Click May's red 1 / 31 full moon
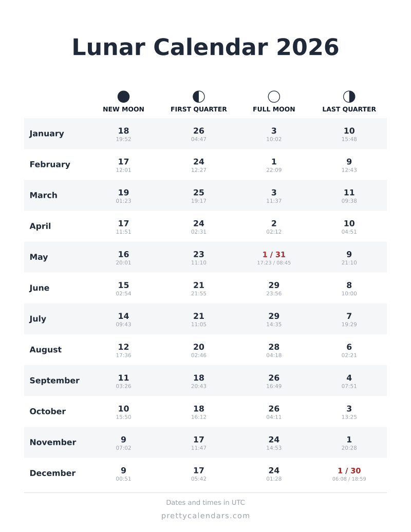The image size is (411, 532). 274,255
